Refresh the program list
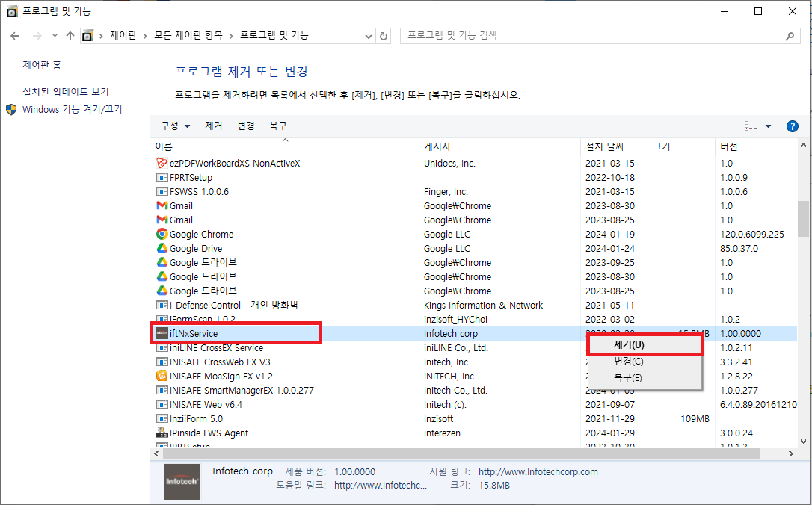Image resolution: width=812 pixels, height=505 pixels. (x=384, y=35)
